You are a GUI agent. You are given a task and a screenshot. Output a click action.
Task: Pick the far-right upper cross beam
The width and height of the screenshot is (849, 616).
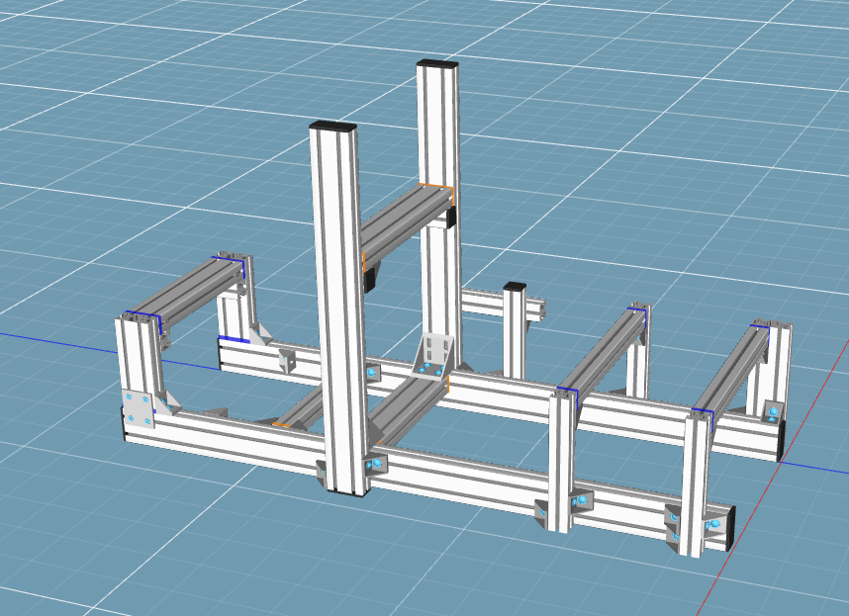point(732,366)
